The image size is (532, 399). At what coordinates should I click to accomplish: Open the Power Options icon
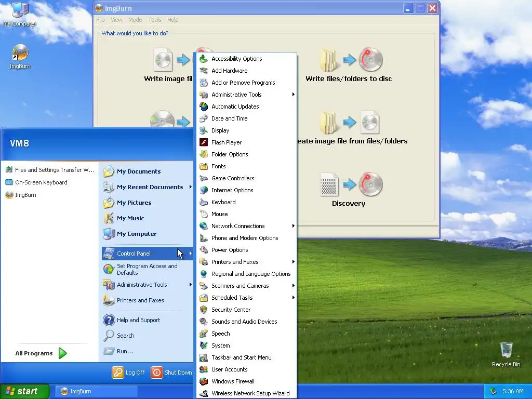pos(204,250)
